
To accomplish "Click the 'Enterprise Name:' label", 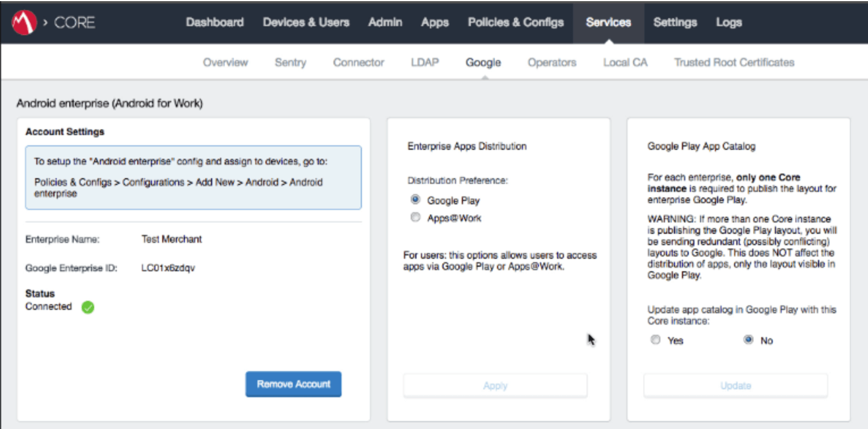I will pos(62,239).
